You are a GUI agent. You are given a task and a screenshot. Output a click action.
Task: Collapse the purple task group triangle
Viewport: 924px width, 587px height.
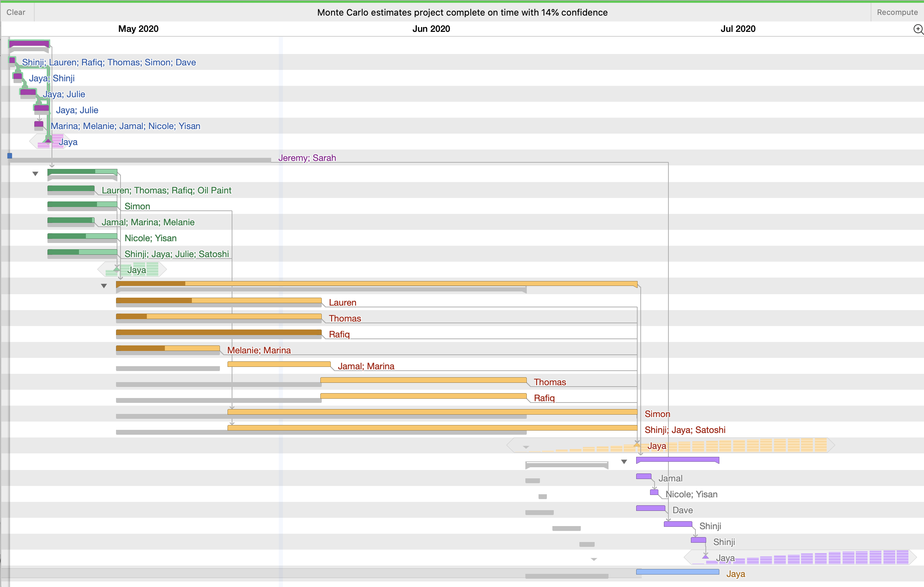point(624,462)
